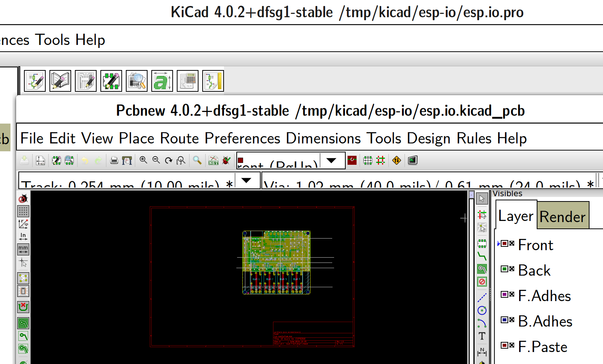Viewport: 603px width, 364px height.
Task: Toggle DRC enforcement off on left toolbar
Action: pos(23,198)
